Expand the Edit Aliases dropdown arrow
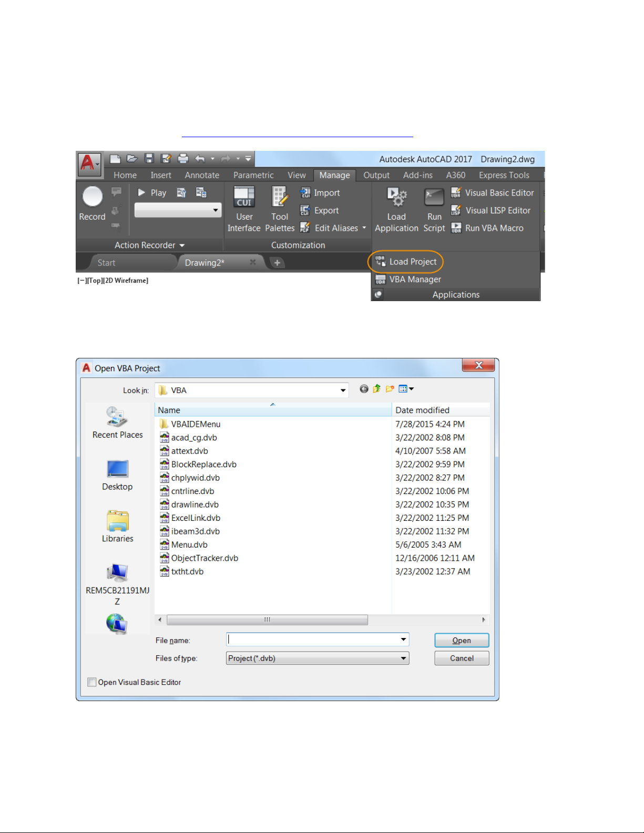This screenshot has height=833, width=644. 364,228
